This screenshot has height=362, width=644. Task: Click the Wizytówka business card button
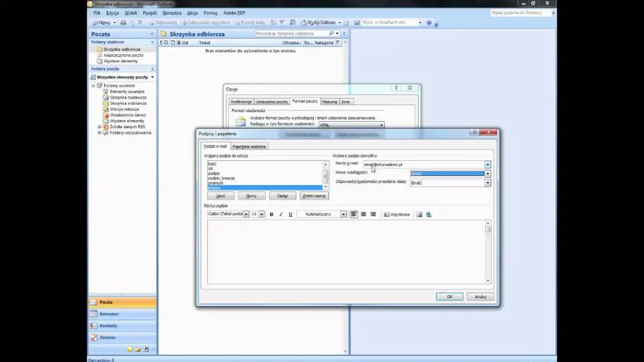tap(397, 215)
